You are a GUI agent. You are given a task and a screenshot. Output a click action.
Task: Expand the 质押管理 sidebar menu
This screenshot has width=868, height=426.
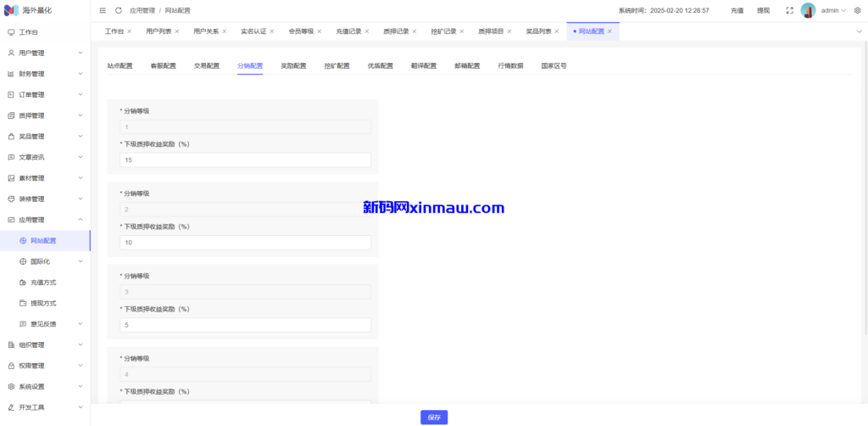click(46, 115)
